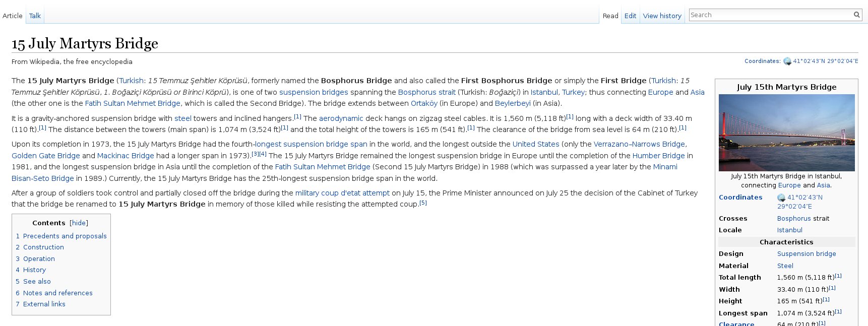Open the Suspension bridge link in infobox
This screenshot has height=326, width=868.
806,254
